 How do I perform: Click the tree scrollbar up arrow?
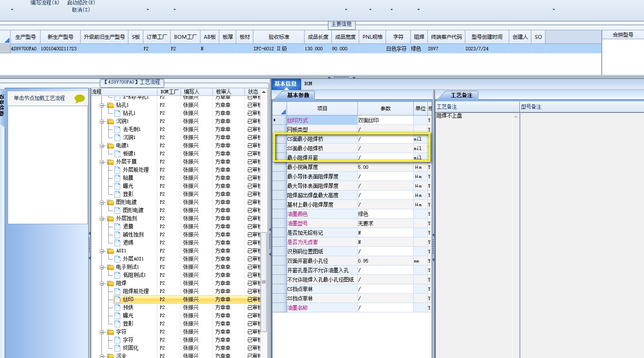[264, 92]
